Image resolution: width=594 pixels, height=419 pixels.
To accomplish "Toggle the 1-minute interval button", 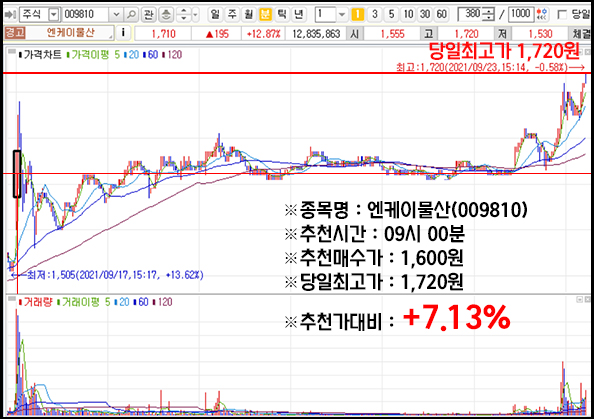I will tap(358, 14).
